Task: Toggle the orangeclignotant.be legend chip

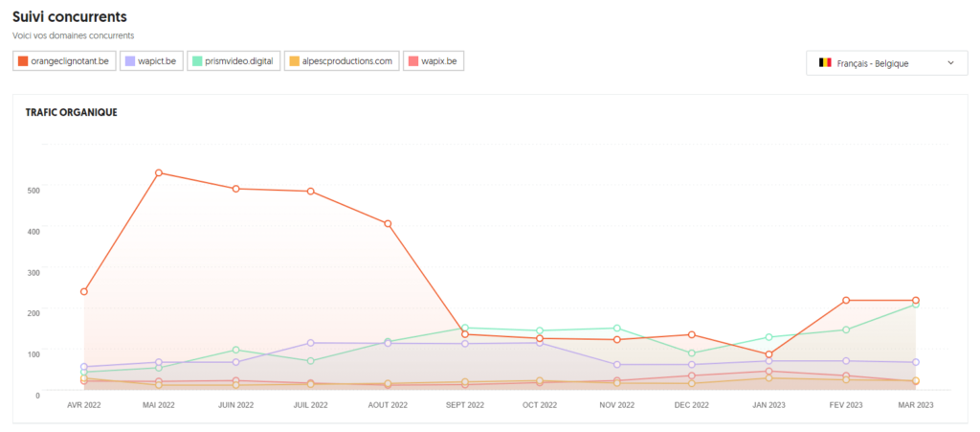Action: click(x=64, y=61)
